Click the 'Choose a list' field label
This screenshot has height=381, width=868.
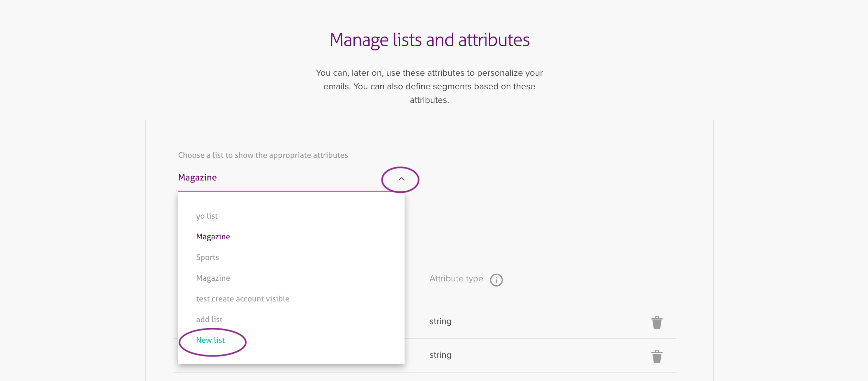[x=263, y=155]
